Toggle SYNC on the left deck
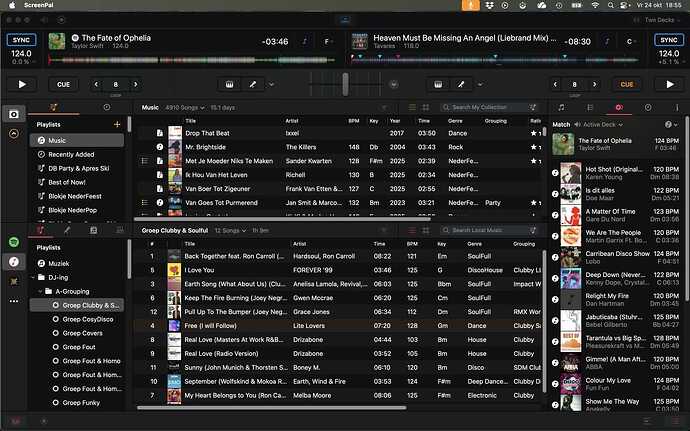 pyautogui.click(x=21, y=39)
